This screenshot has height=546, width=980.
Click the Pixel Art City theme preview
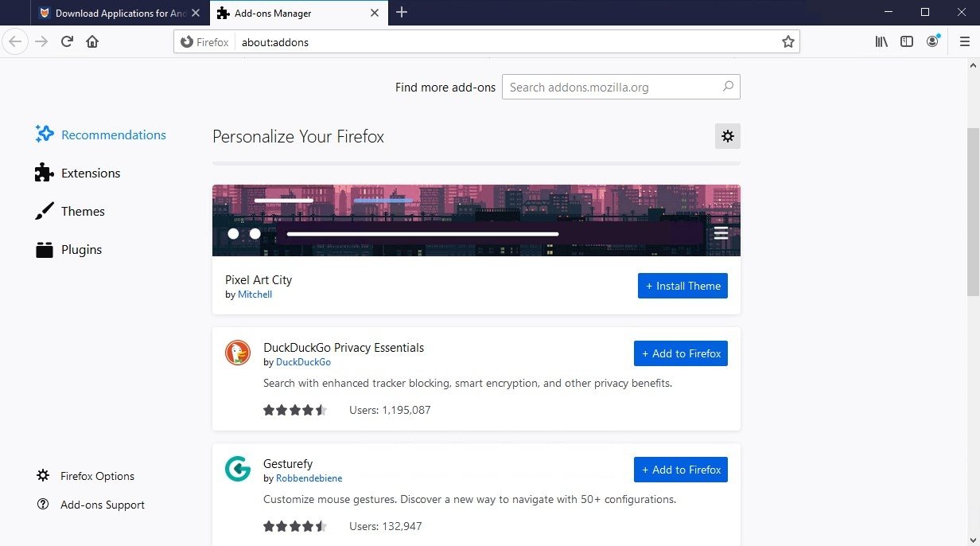pyautogui.click(x=476, y=220)
